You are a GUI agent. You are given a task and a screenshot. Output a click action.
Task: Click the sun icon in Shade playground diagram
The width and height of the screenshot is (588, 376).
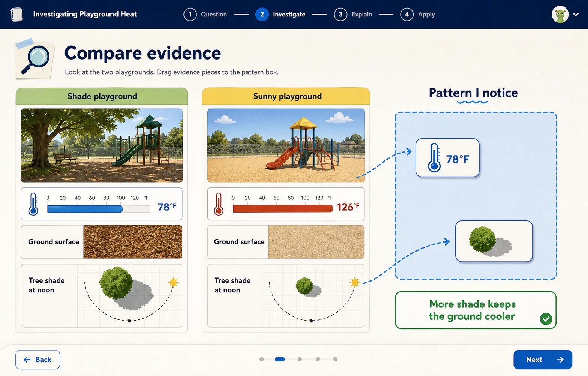click(x=173, y=282)
